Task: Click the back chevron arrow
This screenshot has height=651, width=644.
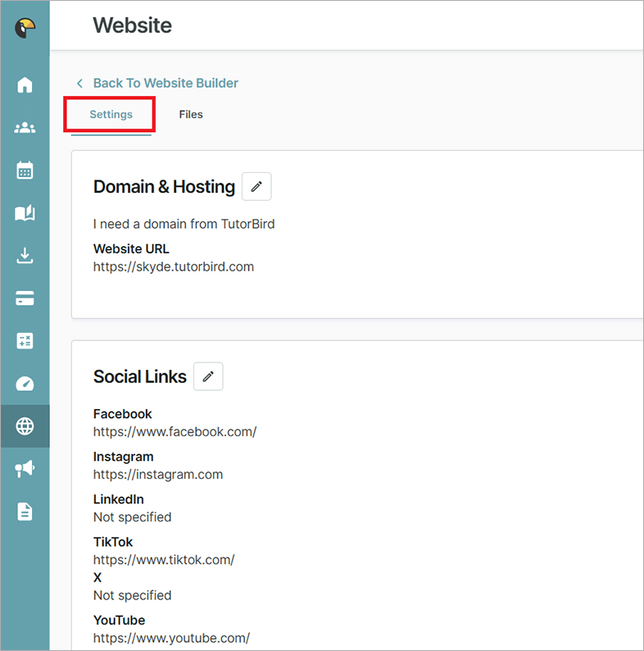Action: tap(79, 83)
